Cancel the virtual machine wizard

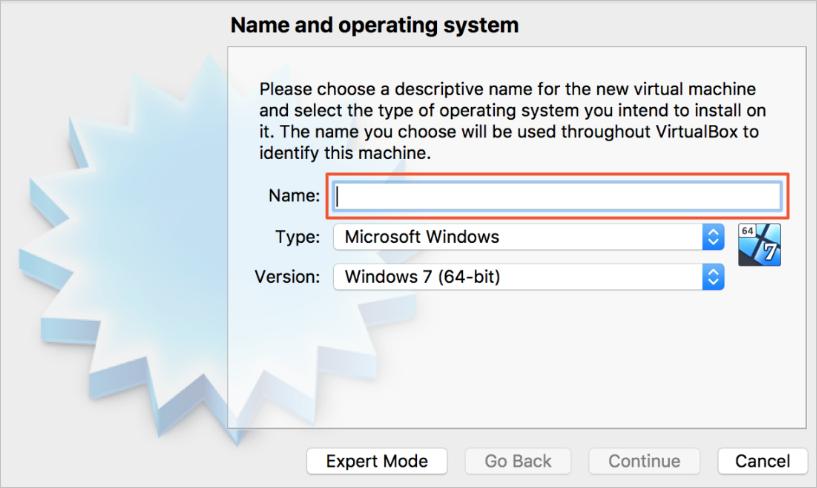(x=762, y=461)
